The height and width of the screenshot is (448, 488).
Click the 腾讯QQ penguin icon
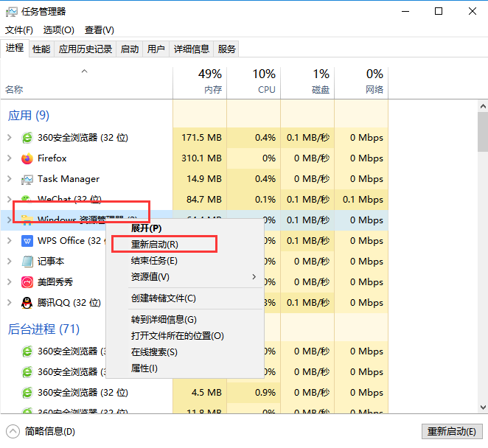pos(27,303)
